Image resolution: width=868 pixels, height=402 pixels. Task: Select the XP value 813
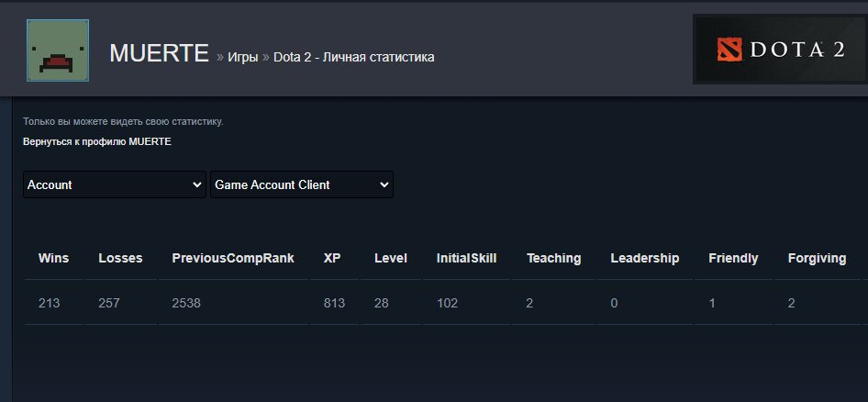334,303
